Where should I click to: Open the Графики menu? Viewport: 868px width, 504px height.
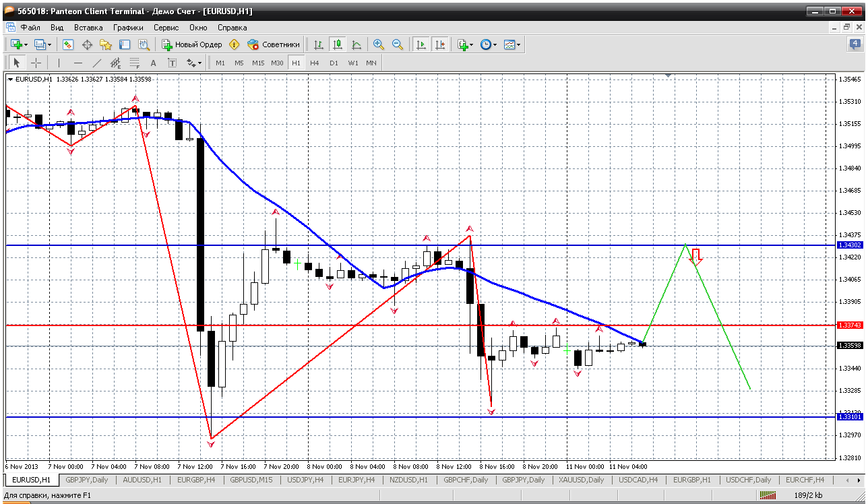(128, 28)
